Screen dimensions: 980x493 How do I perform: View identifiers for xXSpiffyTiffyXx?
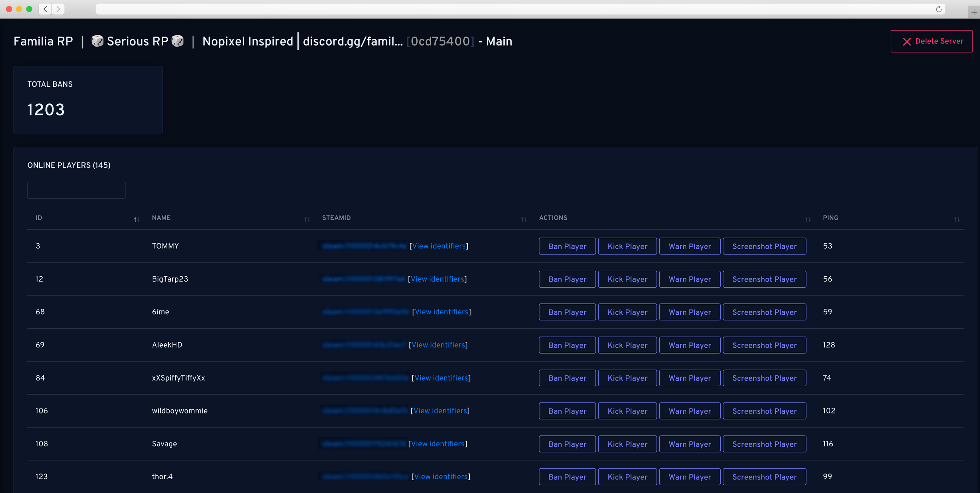(x=441, y=378)
